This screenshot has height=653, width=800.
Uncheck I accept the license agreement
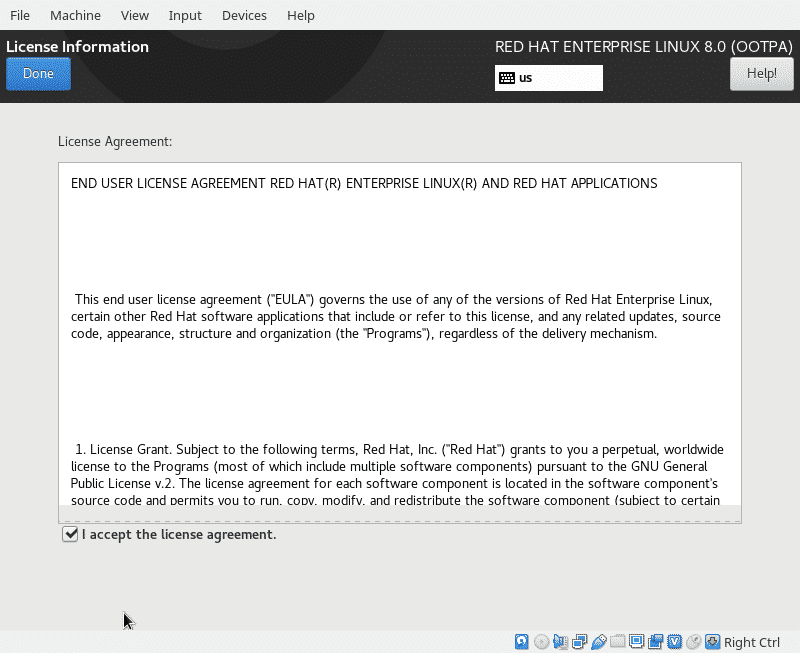(70, 534)
